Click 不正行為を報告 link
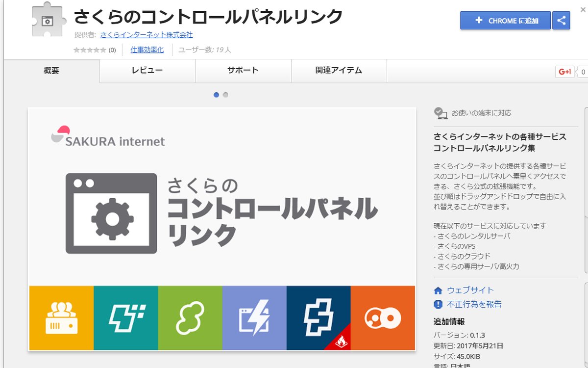The width and height of the screenshot is (588, 368). [474, 304]
